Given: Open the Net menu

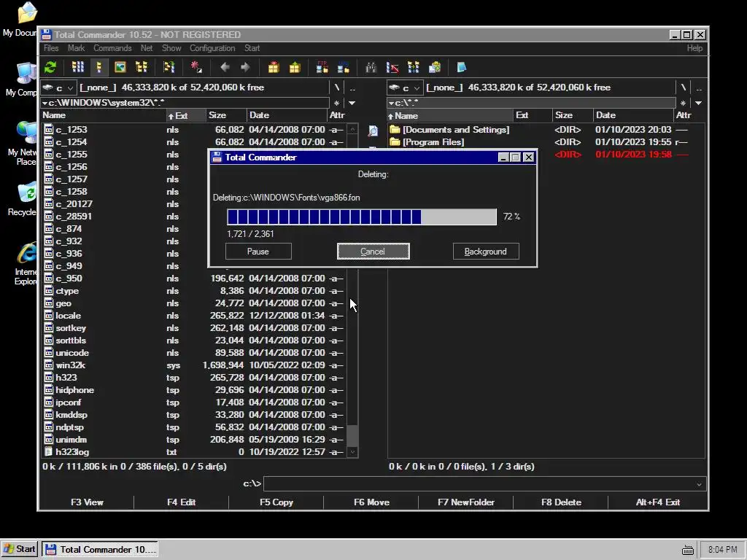Looking at the screenshot, I should coord(147,48).
